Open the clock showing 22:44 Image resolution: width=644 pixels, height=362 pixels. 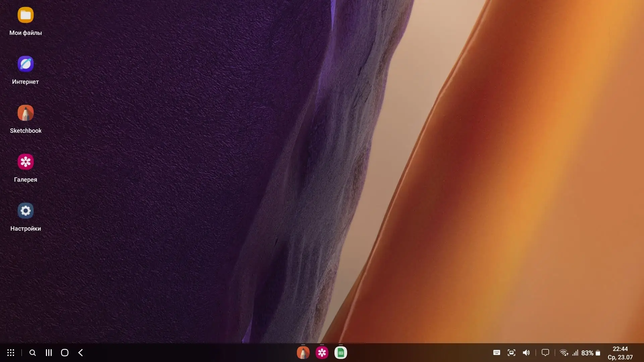point(620,349)
